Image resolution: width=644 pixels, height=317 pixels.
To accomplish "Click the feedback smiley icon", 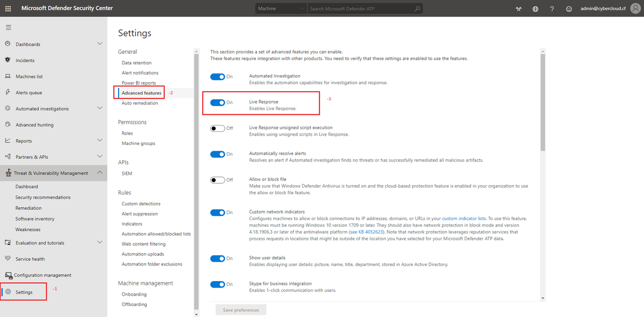I will (x=569, y=9).
